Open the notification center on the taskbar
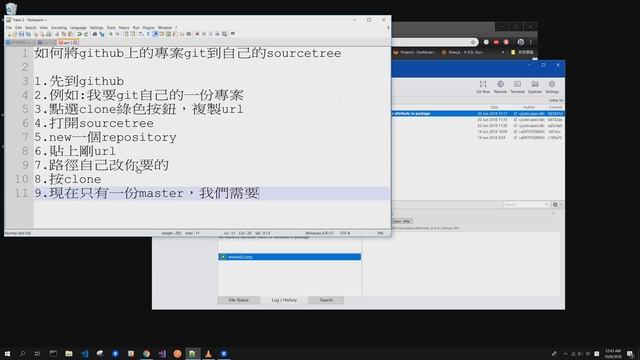The image size is (640, 360). 631,354
